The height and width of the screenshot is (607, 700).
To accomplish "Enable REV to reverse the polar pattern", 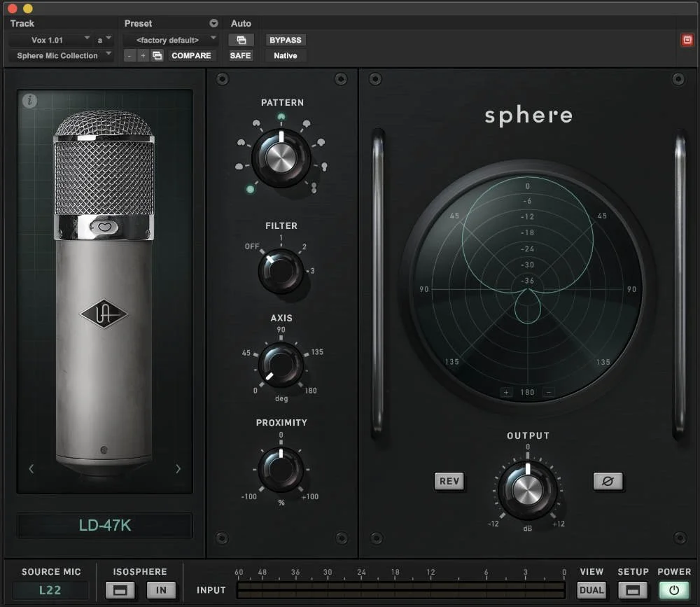I will [x=449, y=482].
